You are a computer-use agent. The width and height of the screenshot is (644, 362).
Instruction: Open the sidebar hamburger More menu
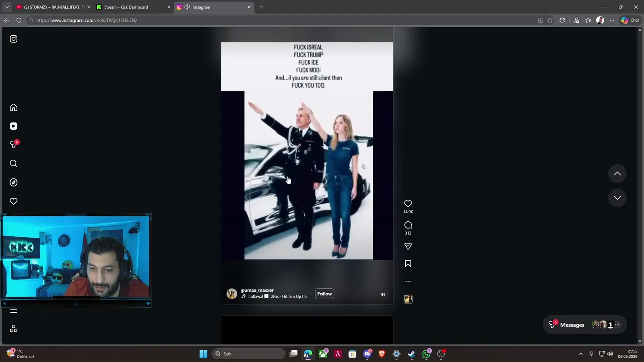coord(14,311)
